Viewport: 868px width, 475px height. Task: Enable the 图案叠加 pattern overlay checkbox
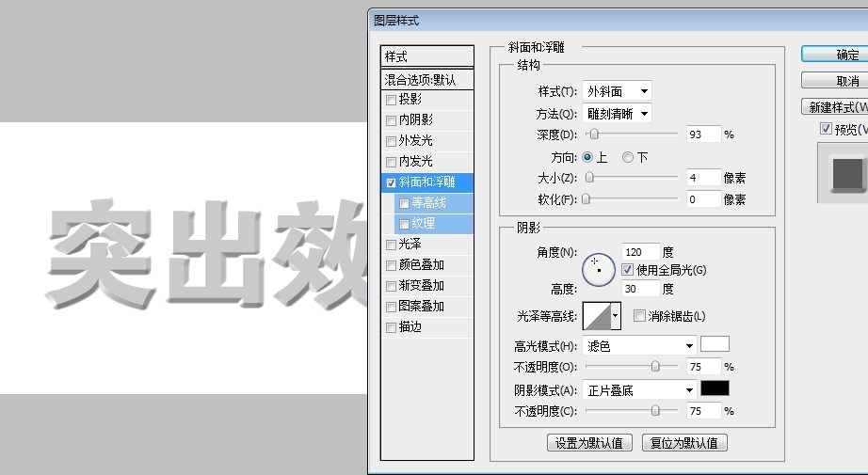(391, 307)
